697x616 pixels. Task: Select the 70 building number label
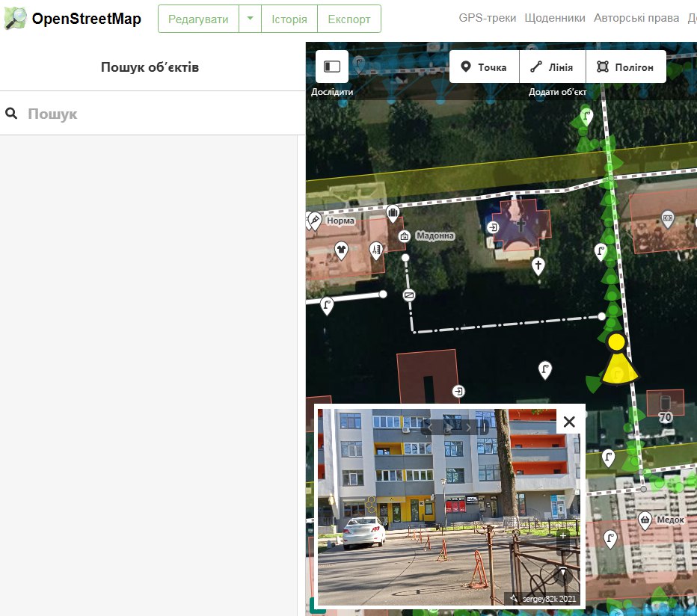665,417
